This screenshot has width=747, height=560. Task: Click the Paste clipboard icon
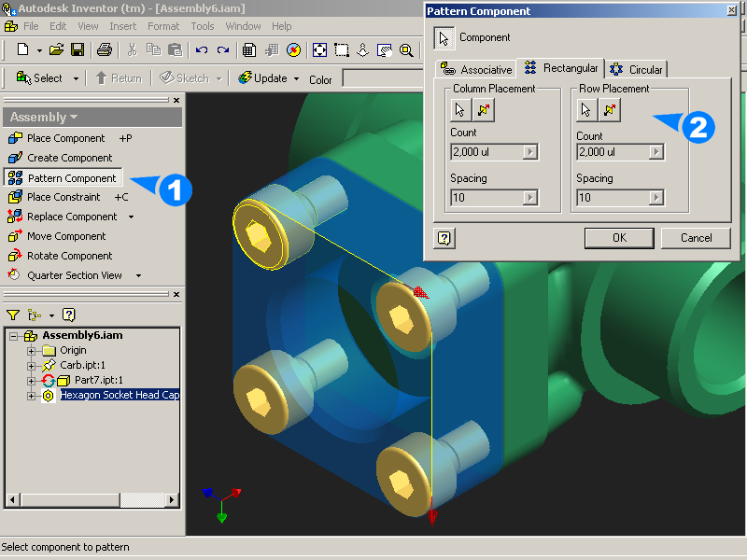(176, 49)
